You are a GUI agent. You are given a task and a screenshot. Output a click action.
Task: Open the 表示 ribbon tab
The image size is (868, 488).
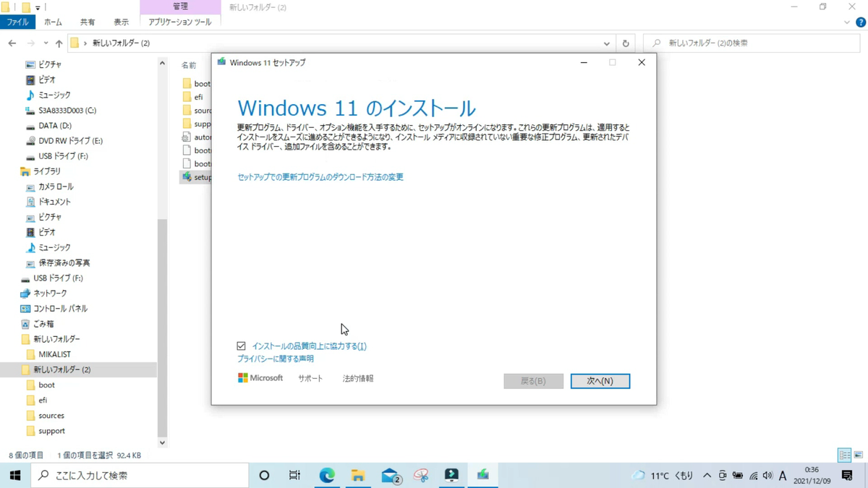(121, 22)
